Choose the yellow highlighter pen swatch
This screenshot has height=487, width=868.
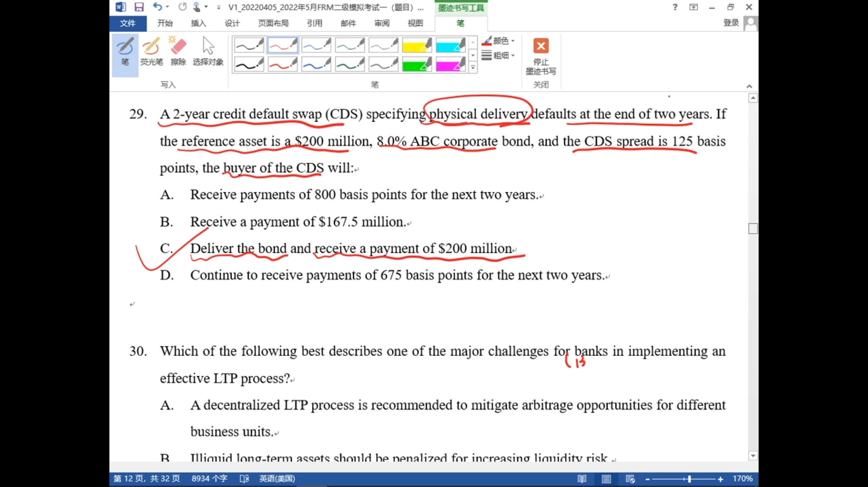[x=416, y=46]
